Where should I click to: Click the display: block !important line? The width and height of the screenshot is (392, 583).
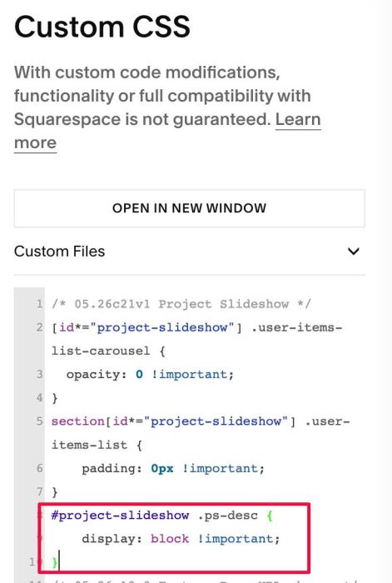[181, 539]
